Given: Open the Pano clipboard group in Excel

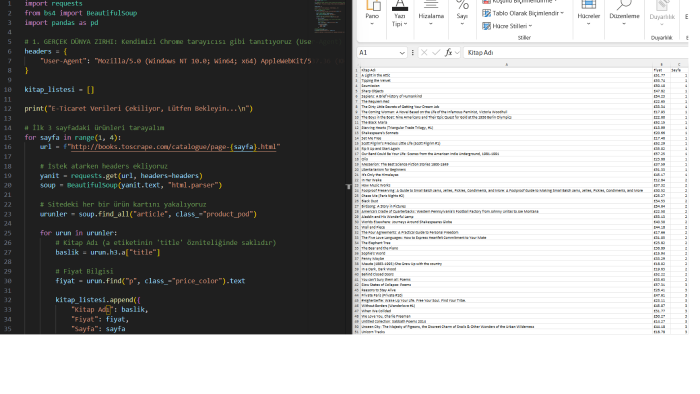Looking at the screenshot, I should click(372, 16).
